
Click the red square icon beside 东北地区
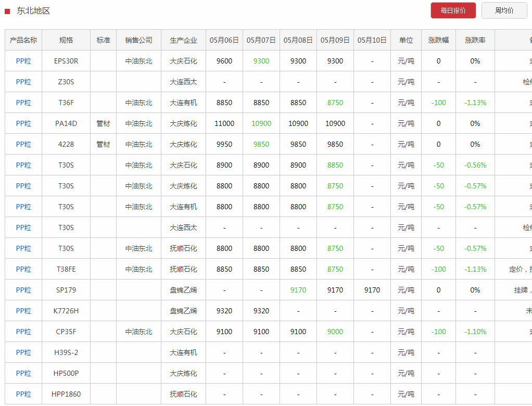7,11
